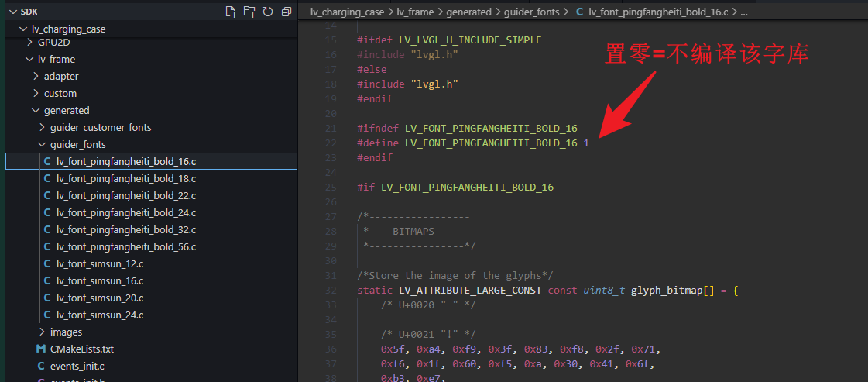
Task: Open lv_font_pingfangheiti_bold_24.c file
Action: click(x=126, y=212)
